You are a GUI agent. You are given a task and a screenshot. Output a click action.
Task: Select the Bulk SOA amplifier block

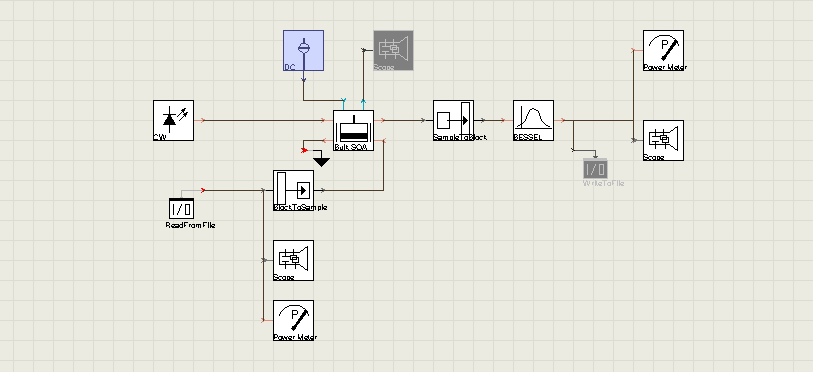353,130
